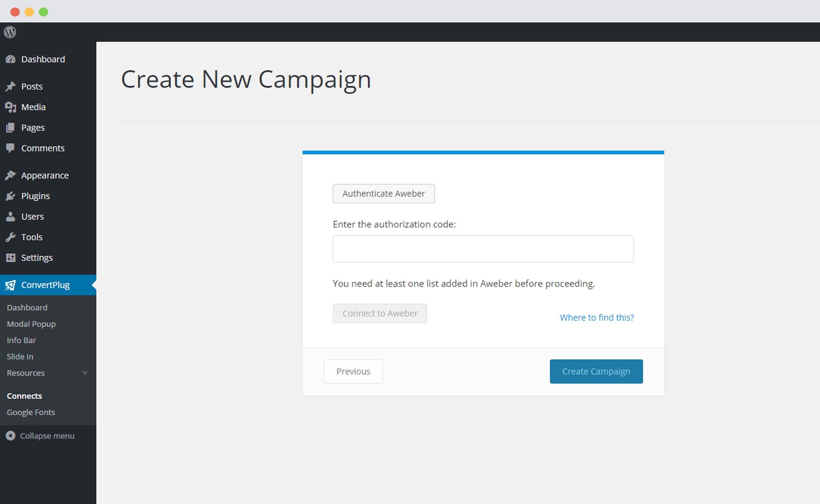Image resolution: width=820 pixels, height=504 pixels.
Task: Collapse the sidebar menu
Action: pyautogui.click(x=40, y=436)
